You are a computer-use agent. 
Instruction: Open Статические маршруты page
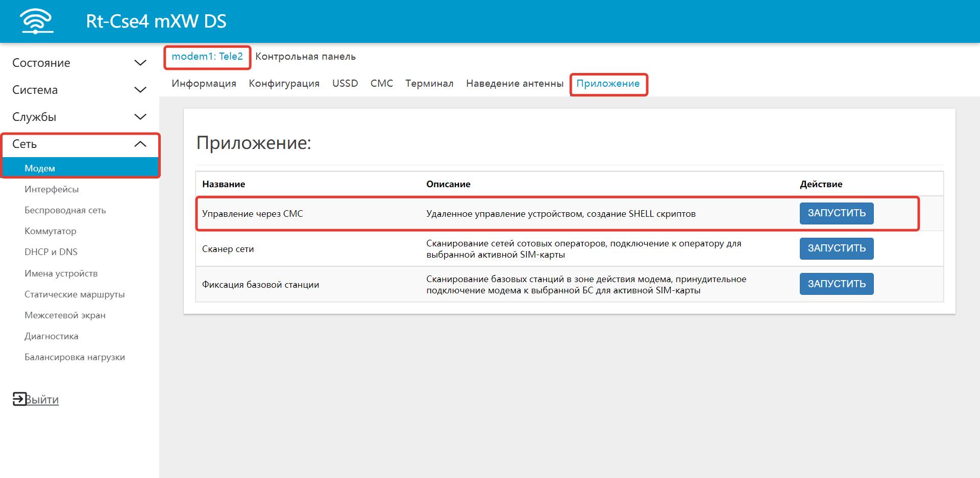pyautogui.click(x=75, y=294)
